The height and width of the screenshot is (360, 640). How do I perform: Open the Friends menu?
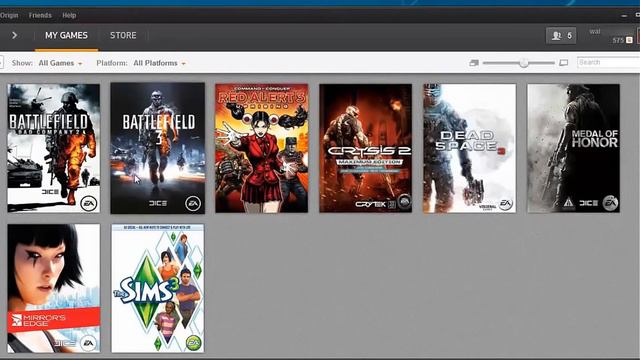click(40, 15)
